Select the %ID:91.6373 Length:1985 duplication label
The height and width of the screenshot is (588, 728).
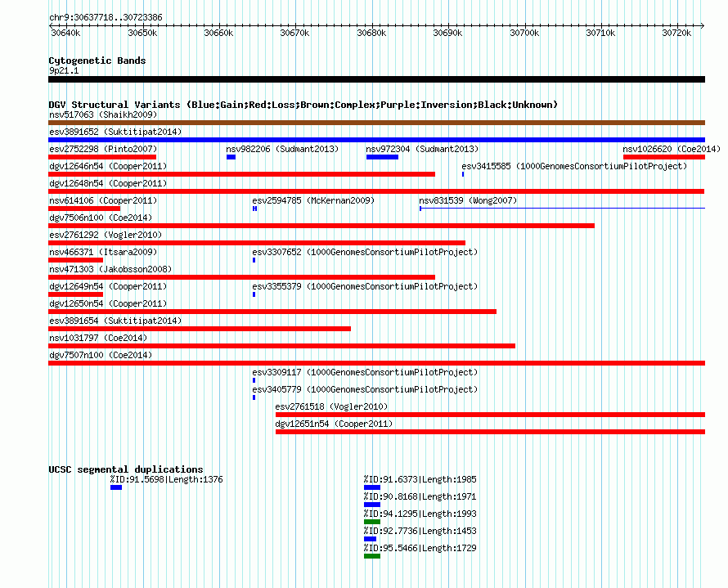(x=420, y=479)
